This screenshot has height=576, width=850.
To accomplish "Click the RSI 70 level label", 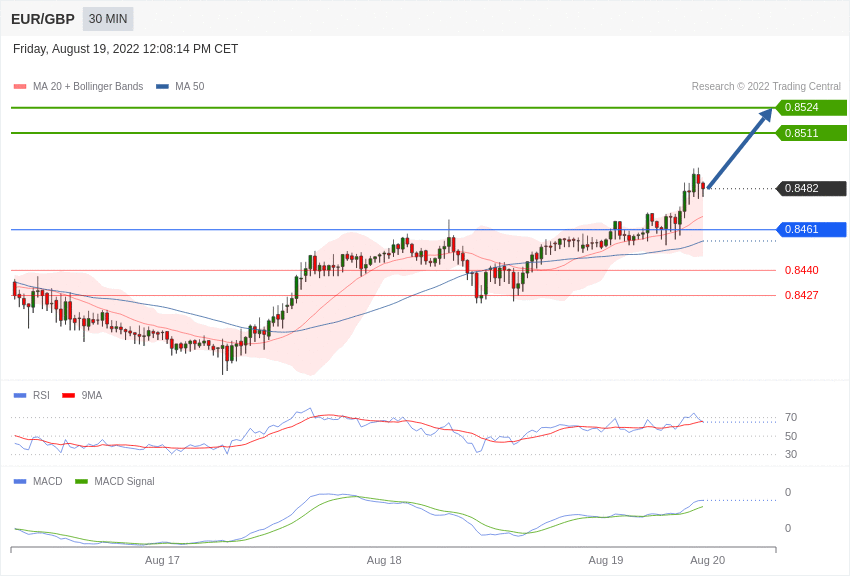I will click(x=791, y=418).
